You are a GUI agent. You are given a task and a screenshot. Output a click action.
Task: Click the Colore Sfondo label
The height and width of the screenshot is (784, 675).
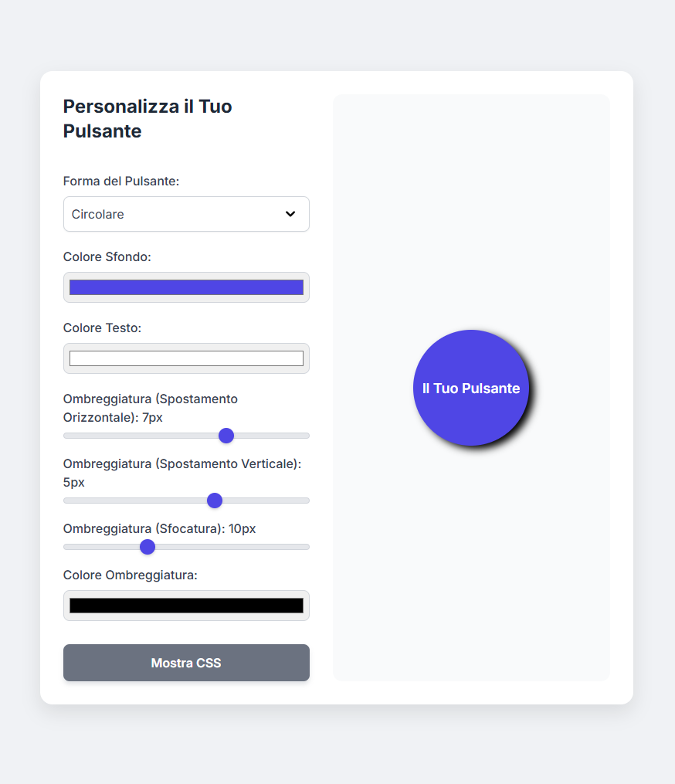(107, 256)
